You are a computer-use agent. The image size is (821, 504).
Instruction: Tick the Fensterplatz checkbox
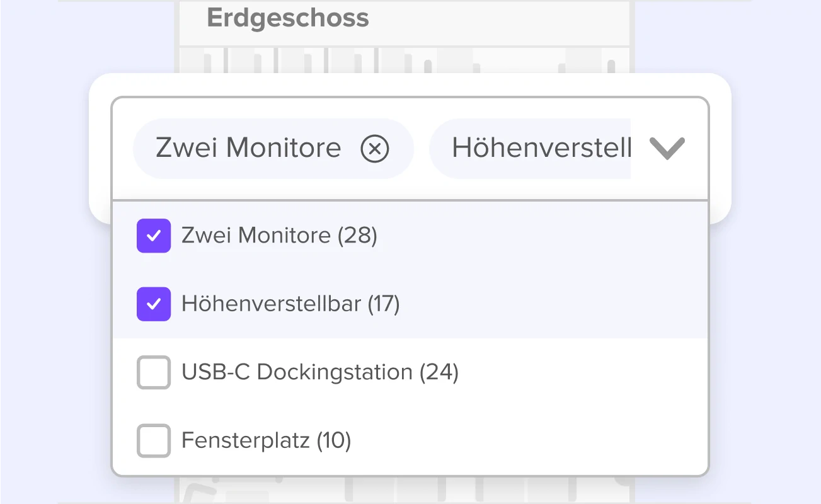154,440
